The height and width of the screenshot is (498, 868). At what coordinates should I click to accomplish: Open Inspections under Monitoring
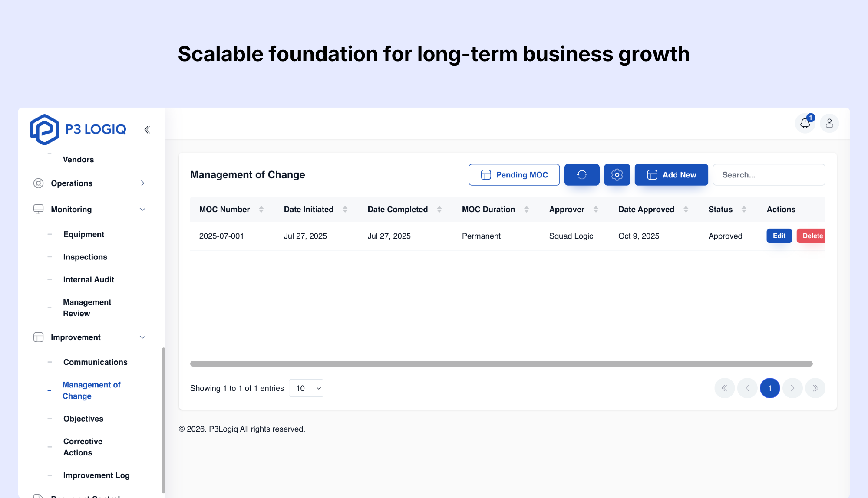tap(85, 257)
